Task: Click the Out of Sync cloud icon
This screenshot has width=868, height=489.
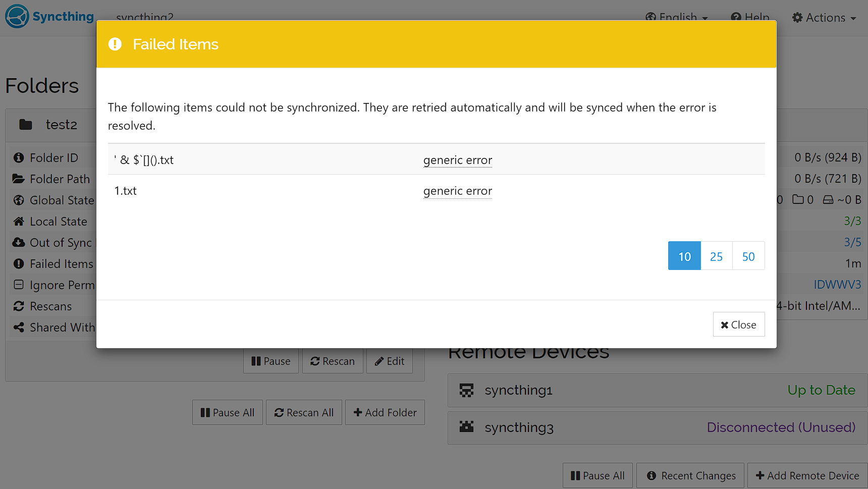Action: pyautogui.click(x=18, y=242)
